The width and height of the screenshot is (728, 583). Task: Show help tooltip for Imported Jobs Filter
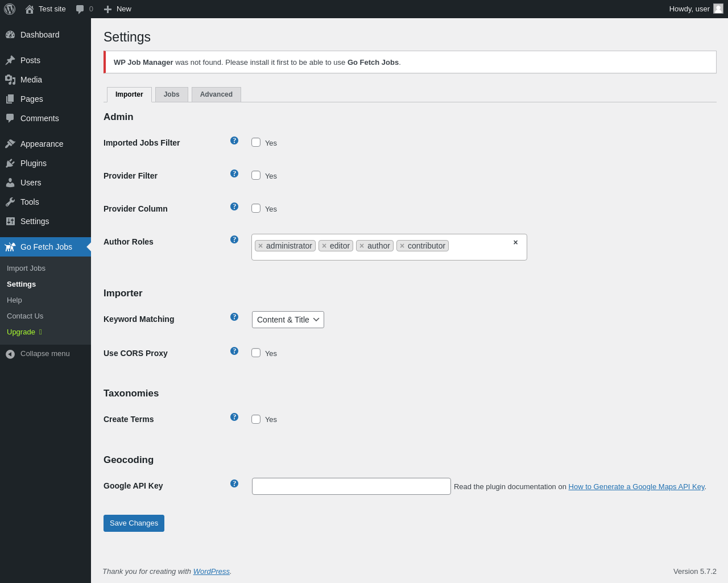pos(234,140)
